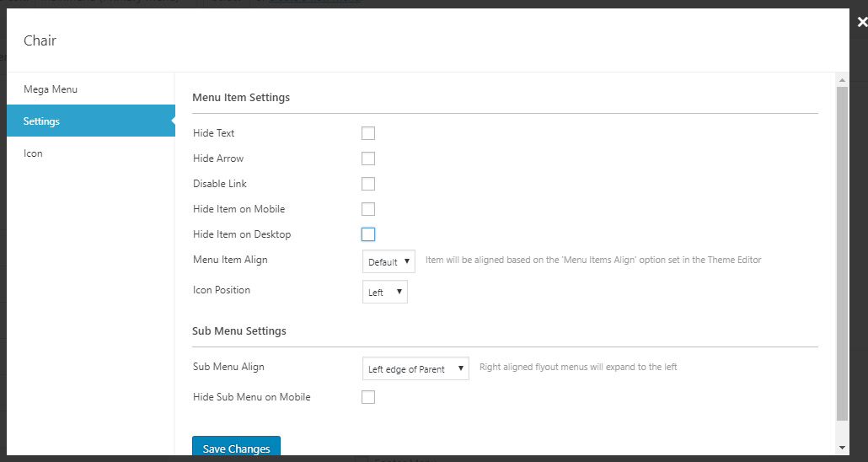This screenshot has height=462, width=868.
Task: Open the Menu Item Align dropdown
Action: click(x=388, y=261)
